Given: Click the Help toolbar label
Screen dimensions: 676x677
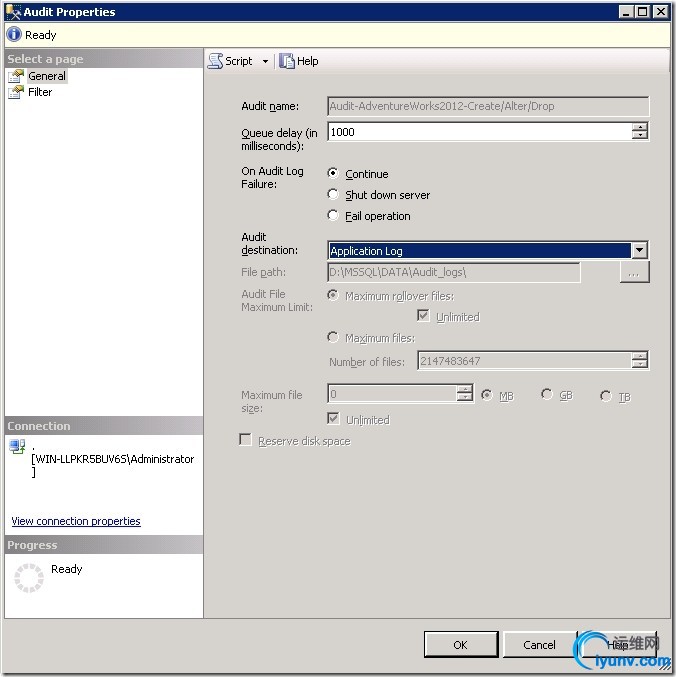Looking at the screenshot, I should [x=308, y=61].
